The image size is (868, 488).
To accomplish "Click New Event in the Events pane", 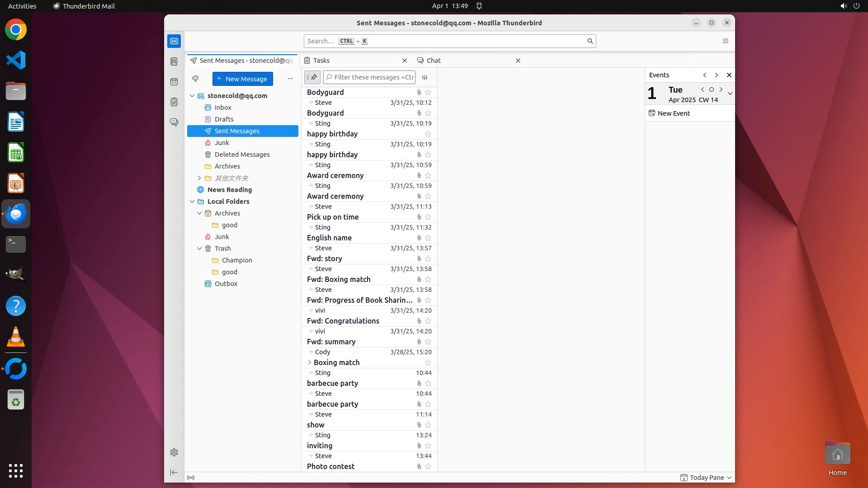I will [673, 113].
